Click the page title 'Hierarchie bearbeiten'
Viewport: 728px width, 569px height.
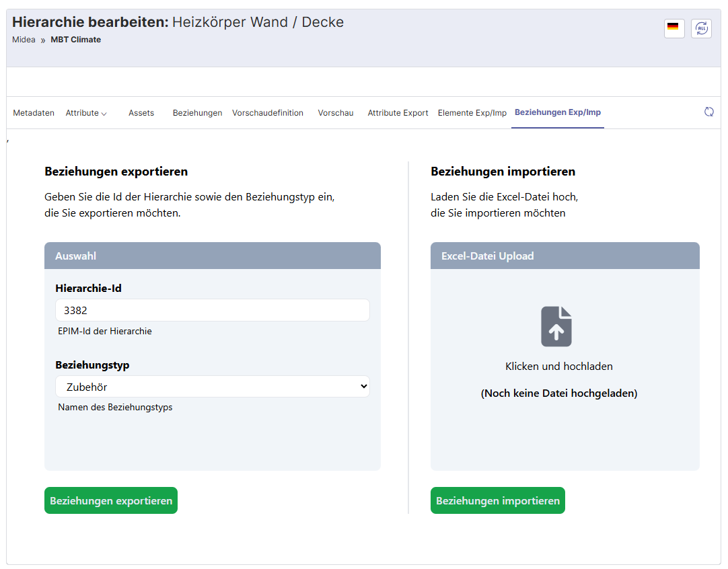90,22
